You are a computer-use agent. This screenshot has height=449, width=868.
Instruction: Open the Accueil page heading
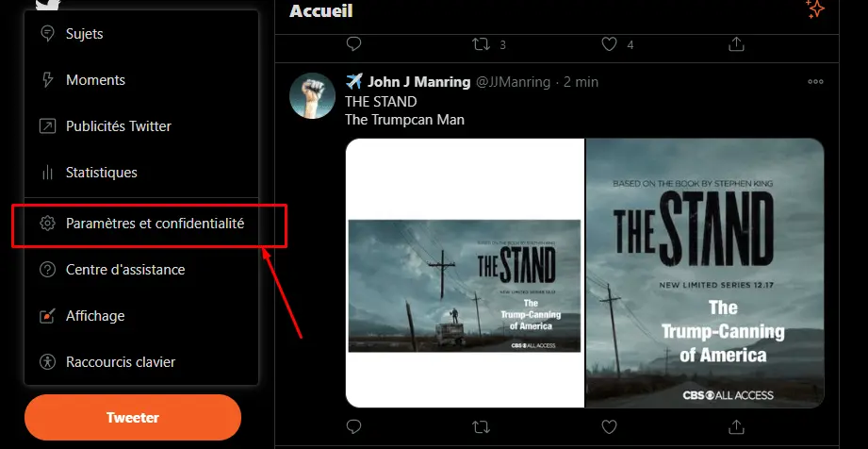point(321,11)
